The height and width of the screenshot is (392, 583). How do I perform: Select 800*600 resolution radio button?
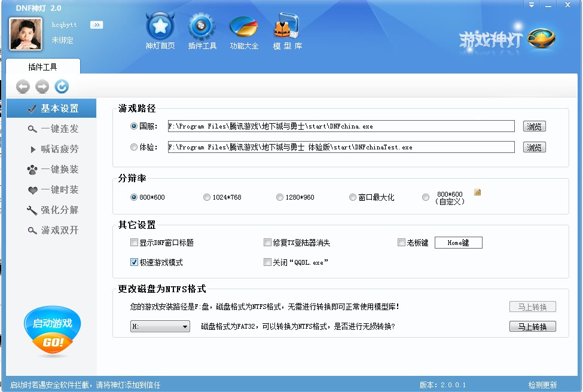point(134,197)
